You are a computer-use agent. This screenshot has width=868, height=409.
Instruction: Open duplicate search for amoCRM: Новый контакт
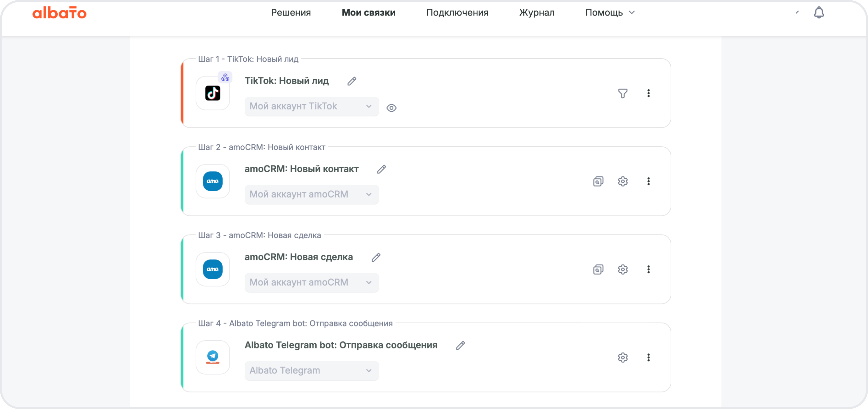[598, 181]
